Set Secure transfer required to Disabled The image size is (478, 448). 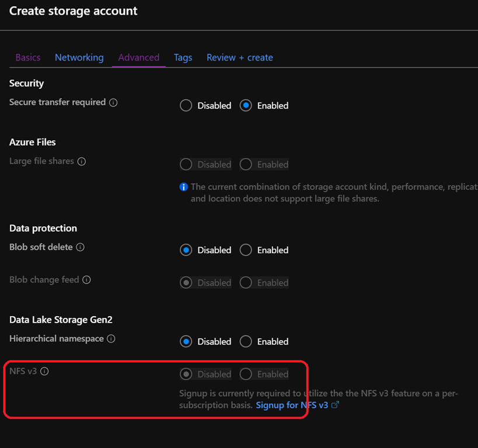pyautogui.click(x=186, y=106)
